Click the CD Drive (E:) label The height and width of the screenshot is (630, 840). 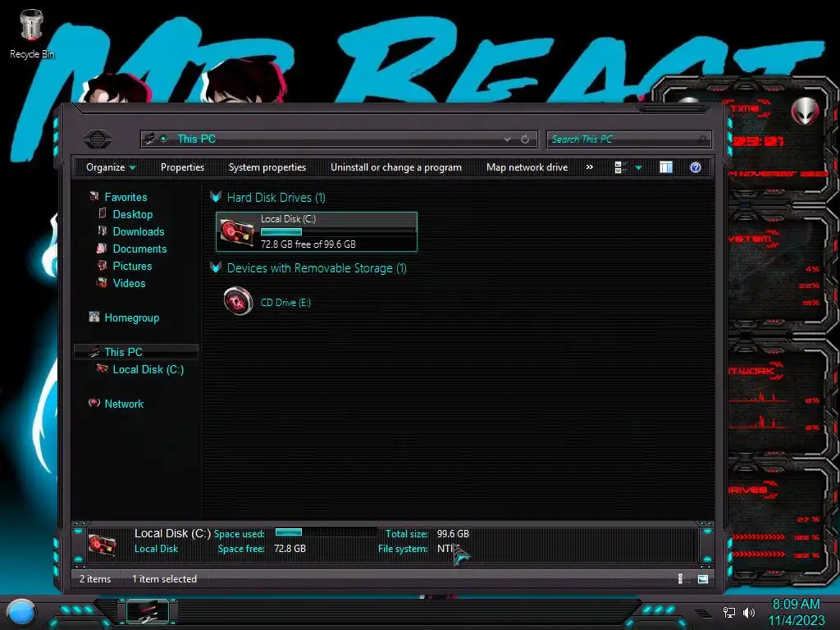click(285, 302)
